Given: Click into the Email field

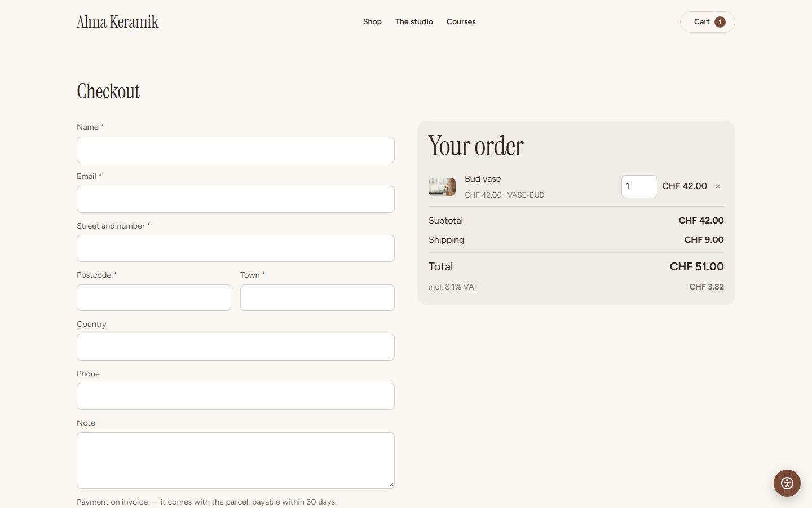Looking at the screenshot, I should point(236,199).
